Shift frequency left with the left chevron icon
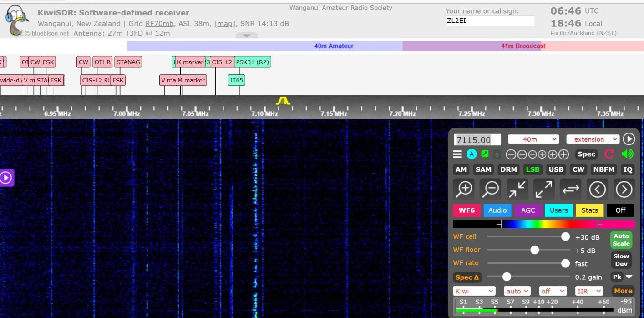 pyautogui.click(x=598, y=189)
